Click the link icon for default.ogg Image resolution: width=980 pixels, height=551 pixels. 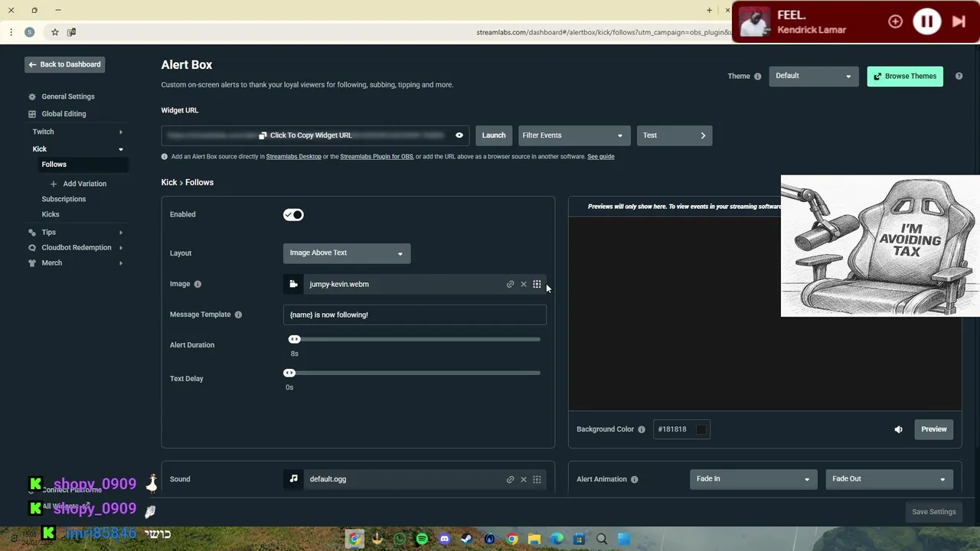[x=511, y=480]
